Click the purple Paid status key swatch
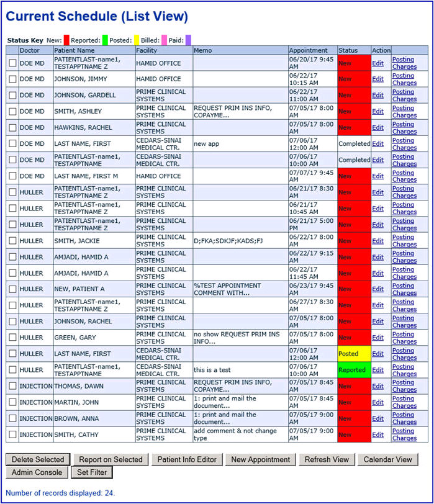 188,40
